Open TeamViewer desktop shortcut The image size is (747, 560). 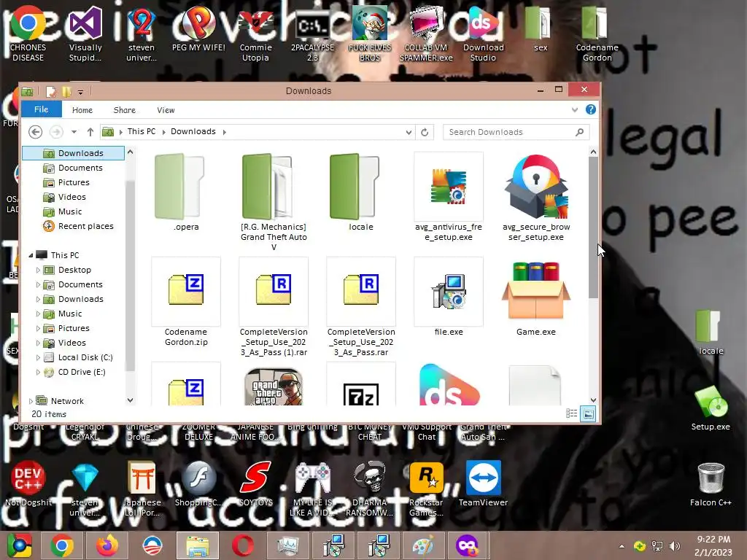point(483,483)
